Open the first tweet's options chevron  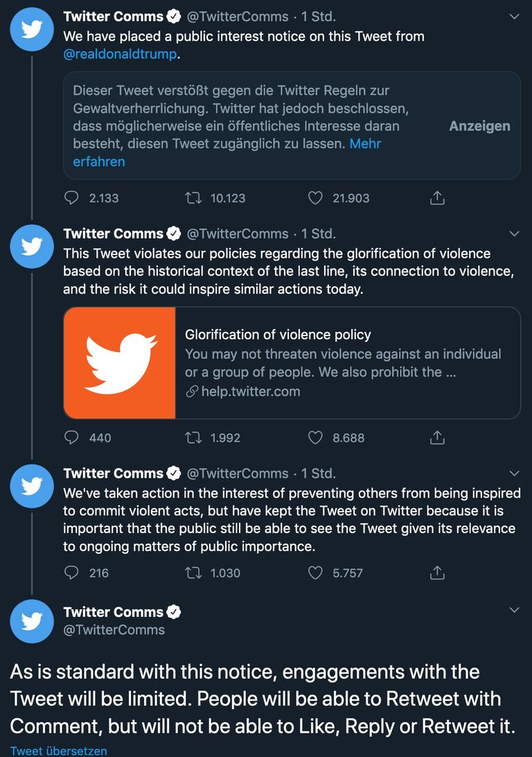[x=514, y=17]
